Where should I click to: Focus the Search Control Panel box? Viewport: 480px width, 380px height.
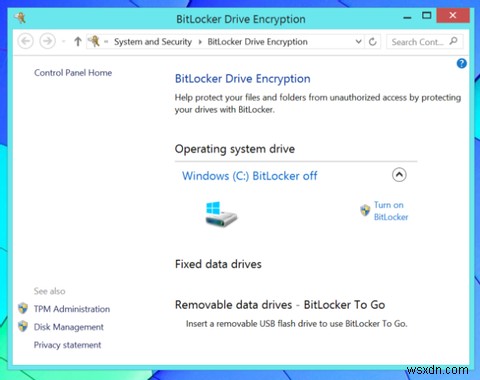tap(424, 42)
